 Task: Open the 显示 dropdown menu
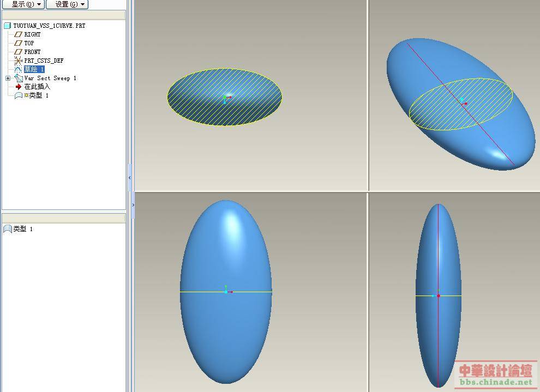(23, 4)
